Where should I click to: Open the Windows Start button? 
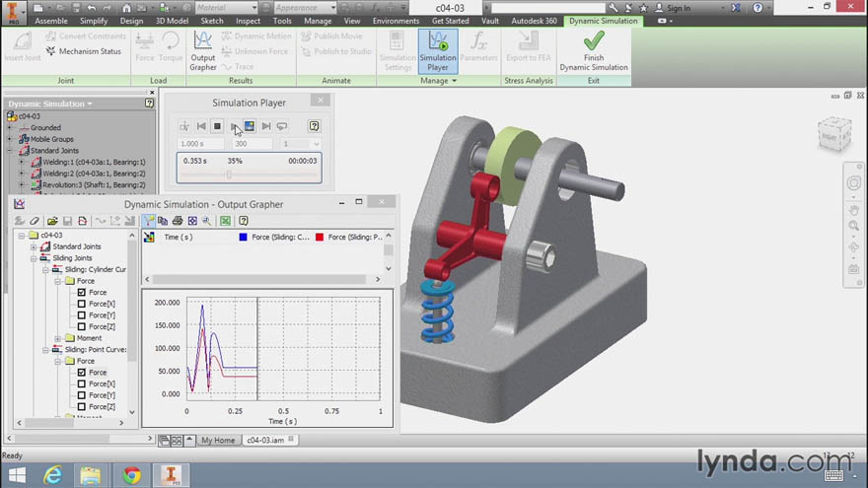pos(17,475)
